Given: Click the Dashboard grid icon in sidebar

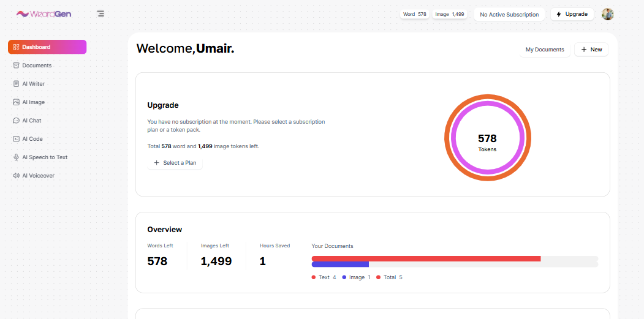Looking at the screenshot, I should [x=16, y=47].
